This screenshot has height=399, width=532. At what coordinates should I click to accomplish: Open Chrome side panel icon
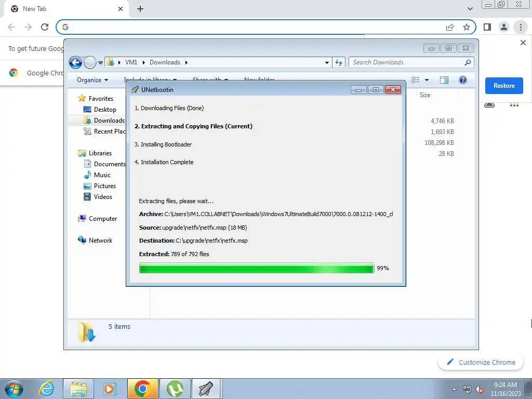(487, 27)
